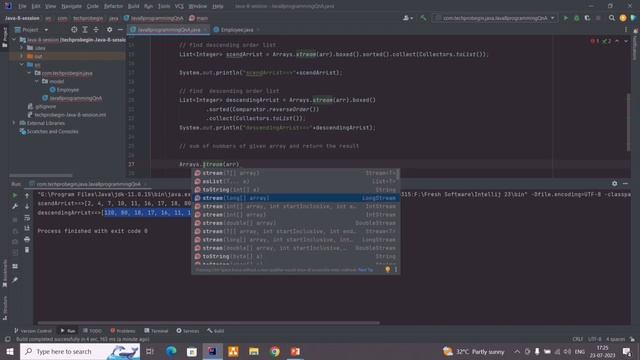Select toString(int[] a) completion suggestion
The height and width of the screenshot is (360, 640).
(296, 190)
